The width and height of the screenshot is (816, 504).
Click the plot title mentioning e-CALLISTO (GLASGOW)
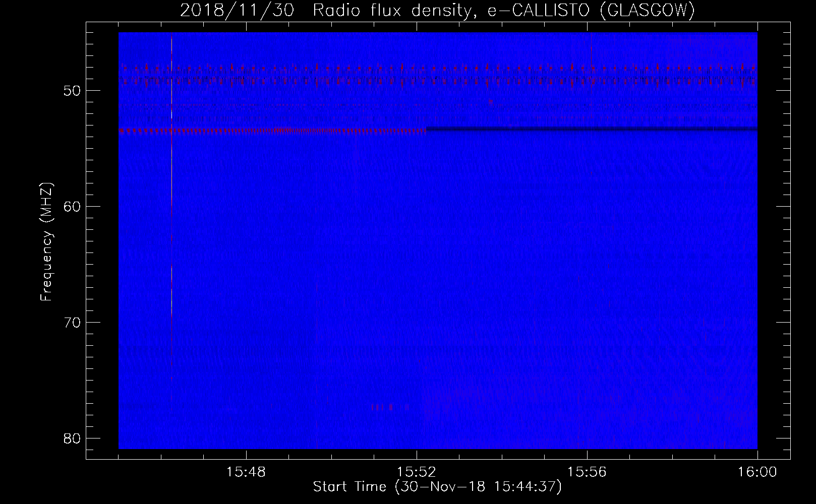(x=437, y=10)
